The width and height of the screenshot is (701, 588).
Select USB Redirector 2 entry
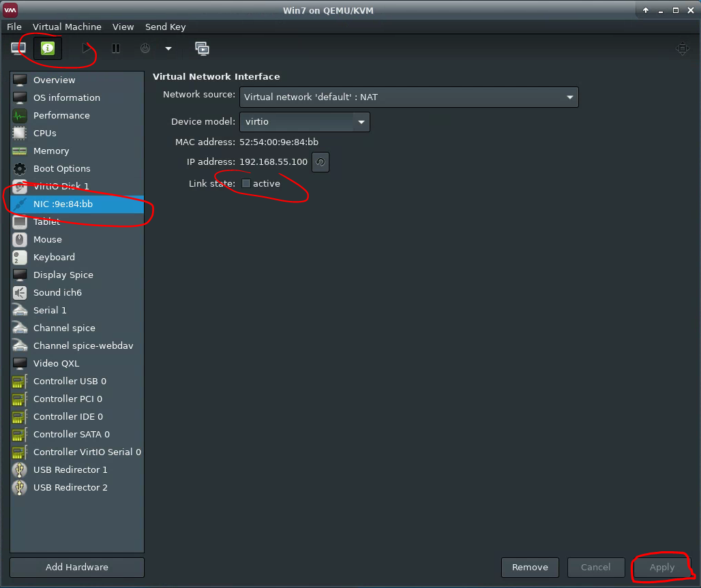[77, 488]
